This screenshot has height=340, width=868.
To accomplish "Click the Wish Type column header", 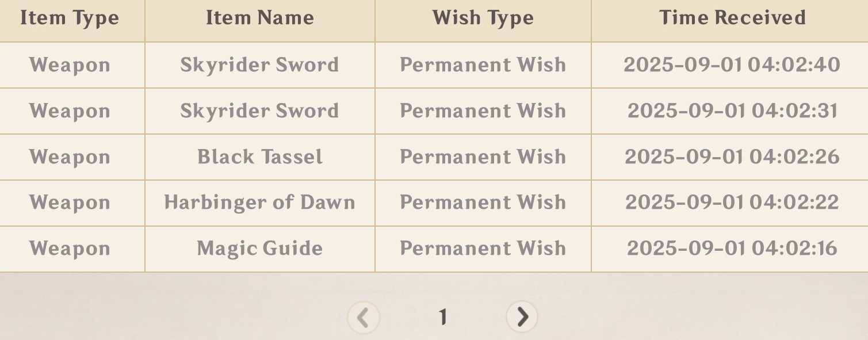I will pyautogui.click(x=483, y=18).
